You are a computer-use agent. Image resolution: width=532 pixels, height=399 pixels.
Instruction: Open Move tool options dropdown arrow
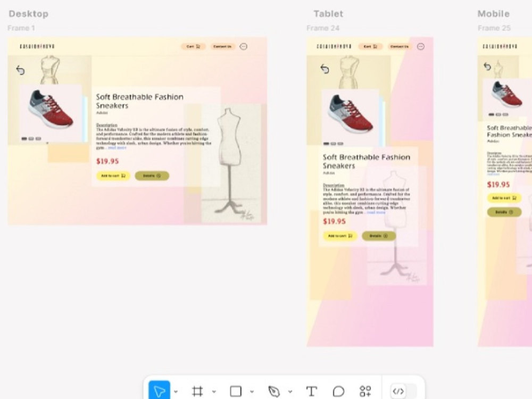[x=176, y=392]
